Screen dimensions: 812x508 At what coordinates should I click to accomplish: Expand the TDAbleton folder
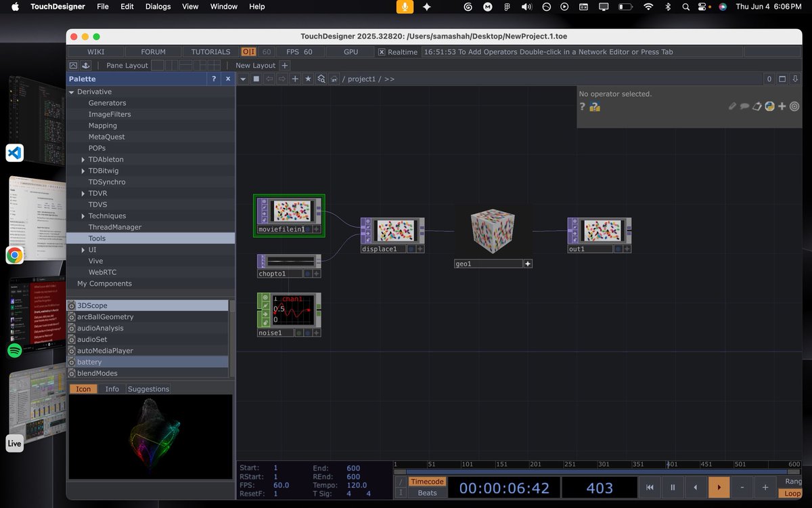[83, 160]
